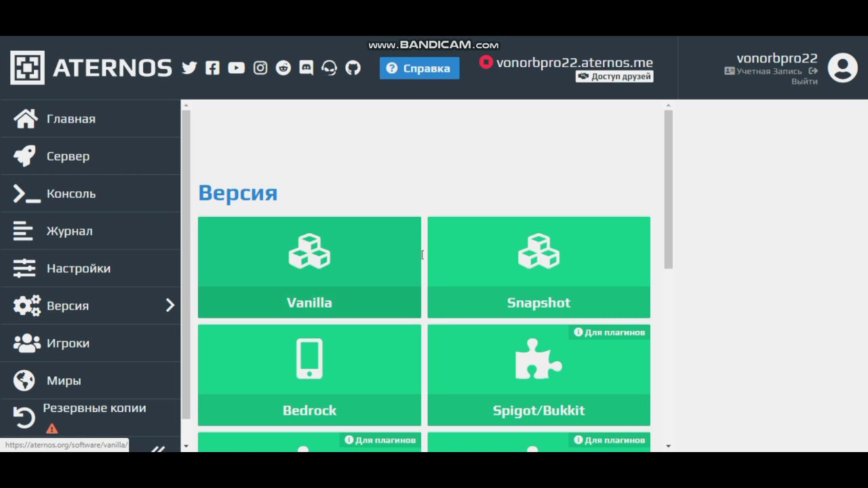Open the support headset icon
868x488 pixels.
pos(329,68)
